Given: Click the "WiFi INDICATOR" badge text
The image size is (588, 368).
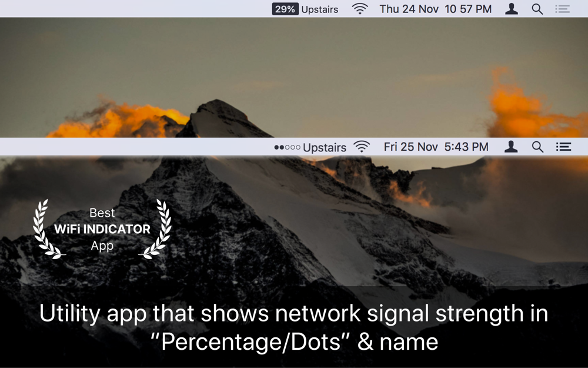Looking at the screenshot, I should coord(102,229).
